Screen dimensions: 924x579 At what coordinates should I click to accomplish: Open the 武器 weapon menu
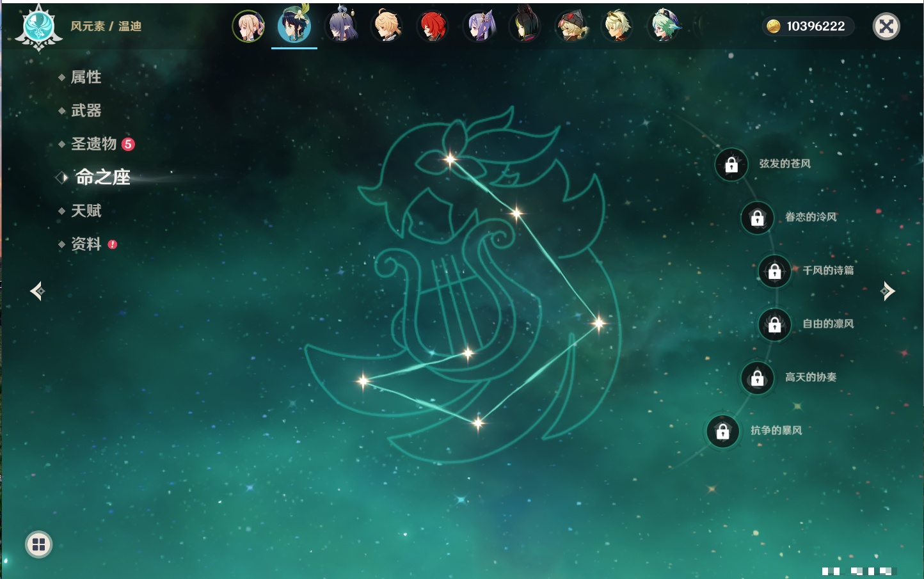(x=86, y=111)
